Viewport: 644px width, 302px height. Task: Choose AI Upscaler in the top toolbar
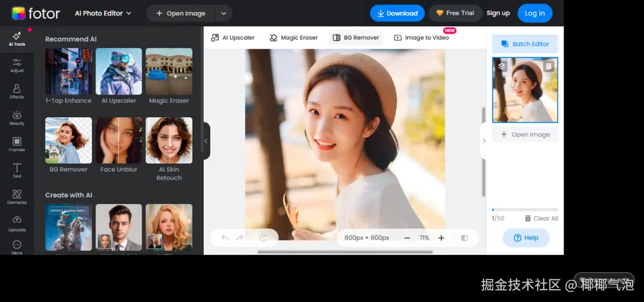tap(233, 38)
